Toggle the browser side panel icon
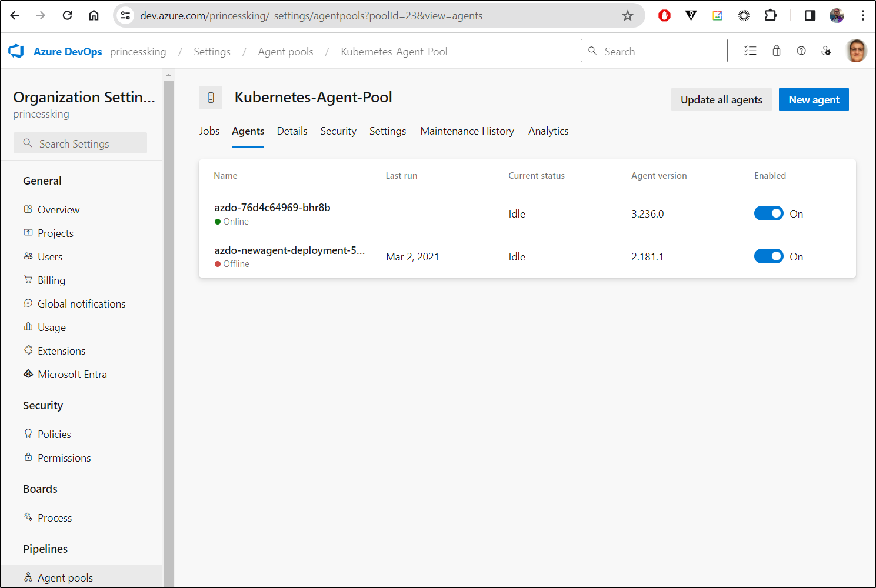Image resolution: width=876 pixels, height=588 pixels. point(810,15)
